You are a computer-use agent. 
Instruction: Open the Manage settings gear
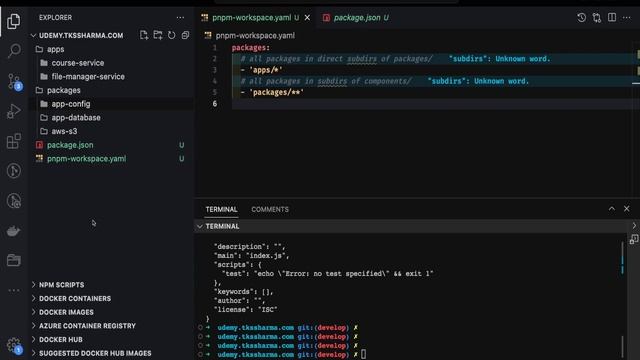point(14,346)
